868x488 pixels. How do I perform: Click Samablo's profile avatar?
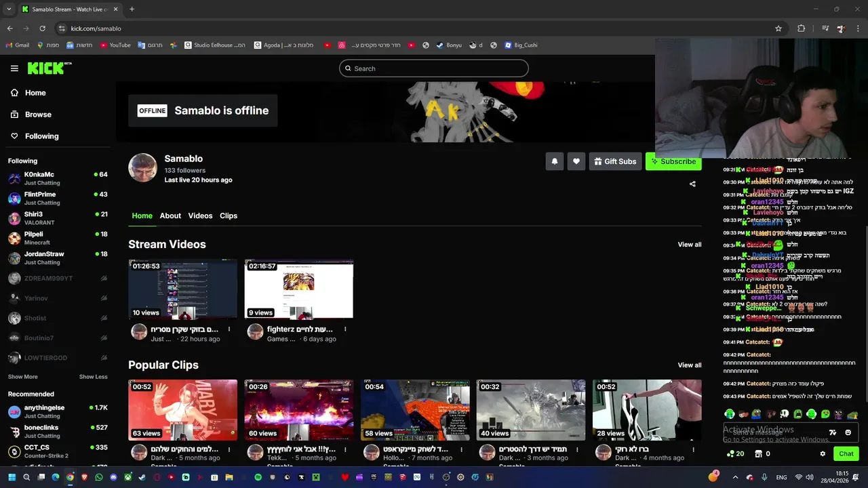coord(142,168)
